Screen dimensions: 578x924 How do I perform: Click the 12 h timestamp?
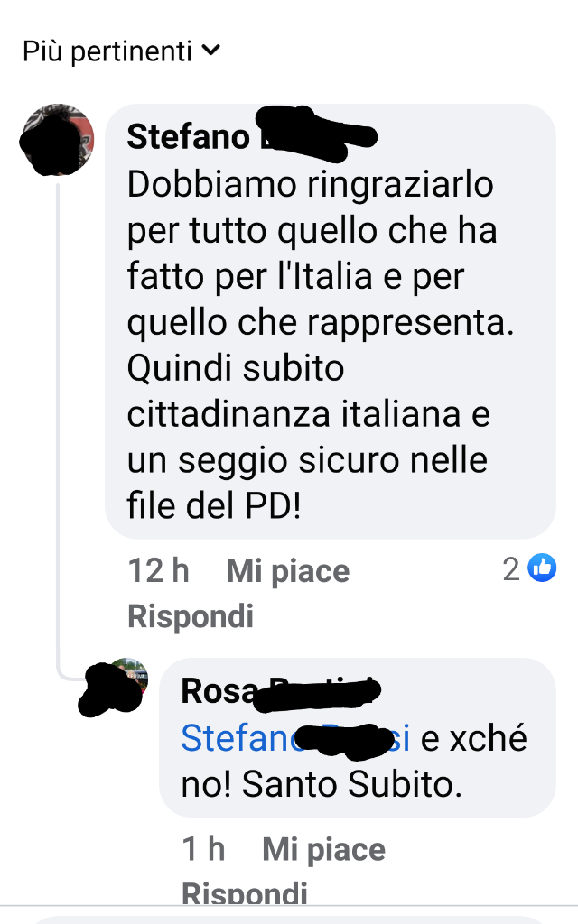pyautogui.click(x=158, y=570)
